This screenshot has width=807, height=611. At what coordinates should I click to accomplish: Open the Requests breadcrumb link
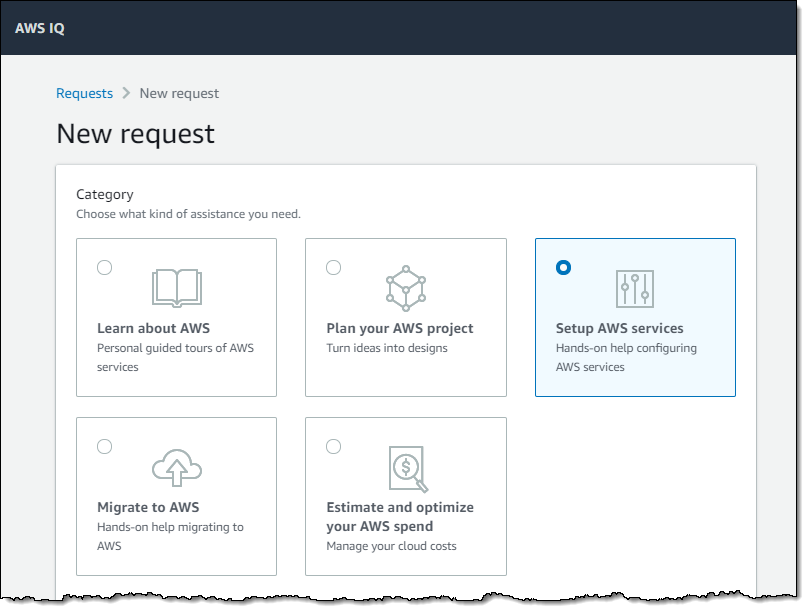point(84,93)
